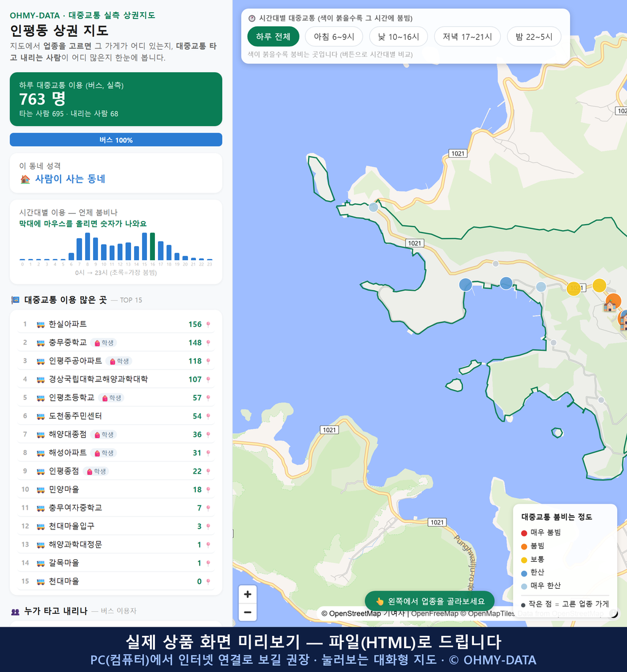Click the clock icon in time filter panel

click(252, 18)
